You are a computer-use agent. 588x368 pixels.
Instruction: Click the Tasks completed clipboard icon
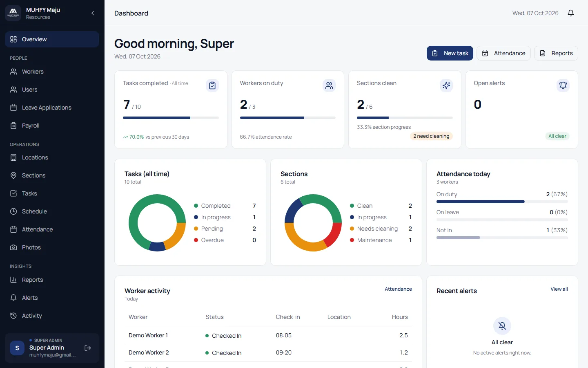(x=212, y=85)
